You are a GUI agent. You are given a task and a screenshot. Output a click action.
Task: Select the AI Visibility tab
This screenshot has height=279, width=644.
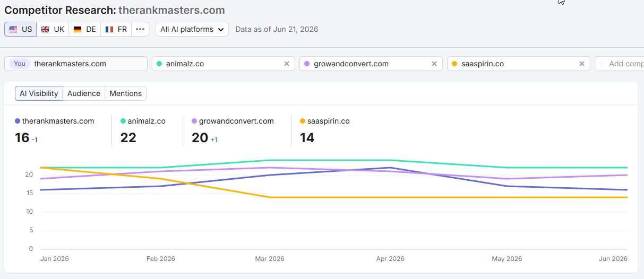(x=39, y=93)
